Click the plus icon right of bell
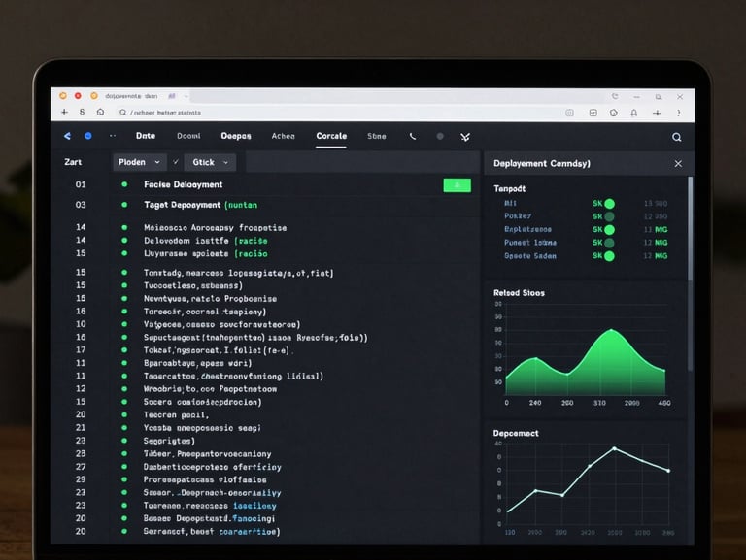This screenshot has height=560, width=746. tap(657, 113)
